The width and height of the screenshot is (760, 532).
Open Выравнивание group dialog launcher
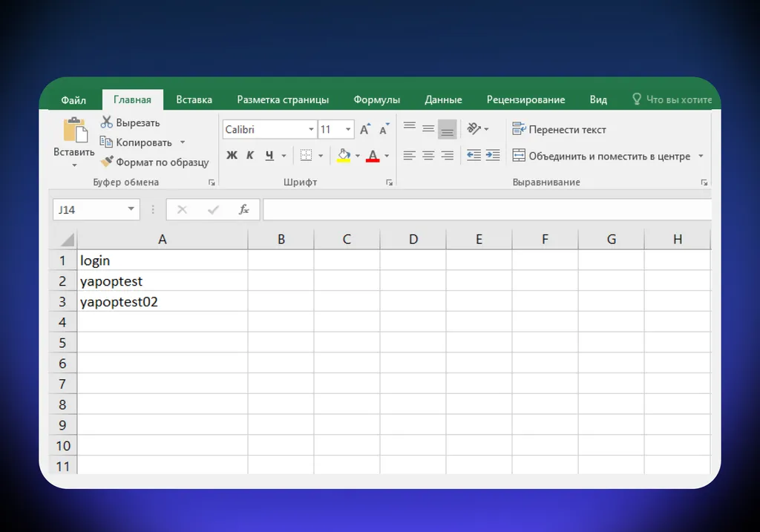[704, 183]
